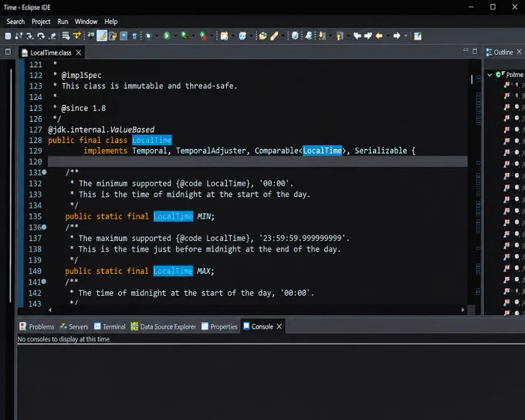Collapse the root class node in Outline
525x420 pixels.
point(489,75)
